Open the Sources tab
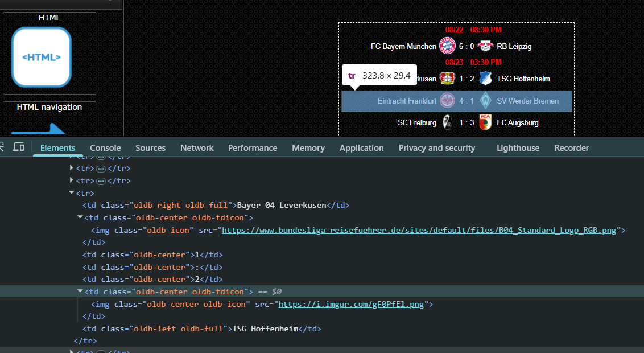Image resolution: width=644 pixels, height=353 pixels. 150,148
